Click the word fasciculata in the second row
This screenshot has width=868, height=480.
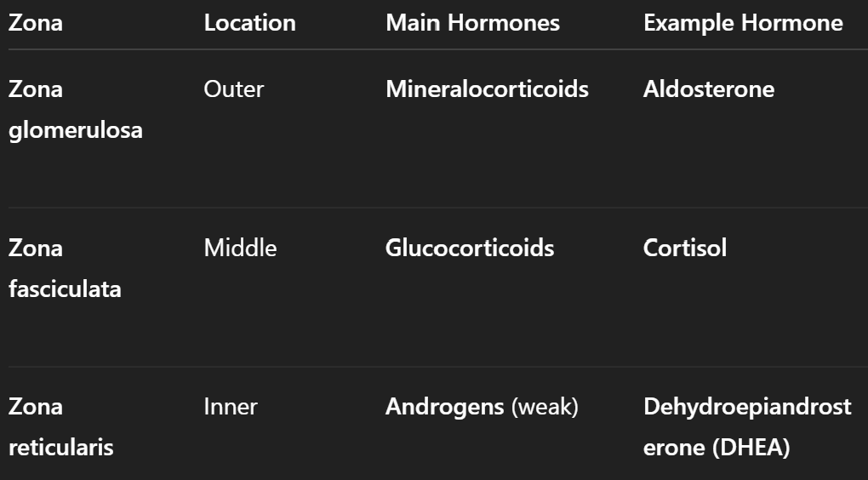pos(65,289)
